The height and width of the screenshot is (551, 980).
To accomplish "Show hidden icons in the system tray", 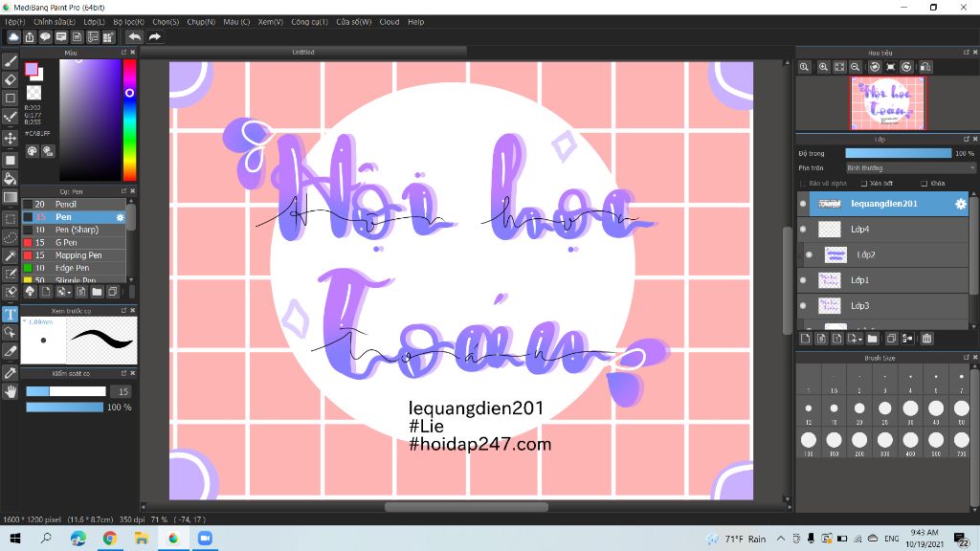I will point(781,539).
